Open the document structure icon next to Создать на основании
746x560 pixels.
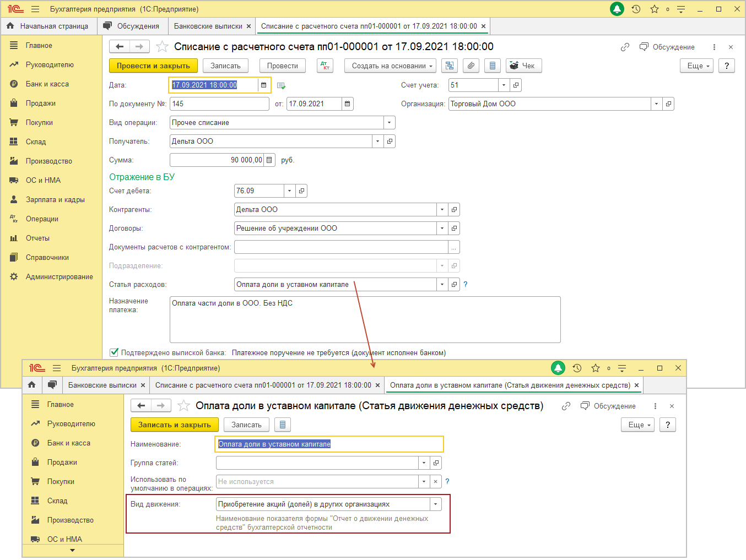[x=450, y=66]
